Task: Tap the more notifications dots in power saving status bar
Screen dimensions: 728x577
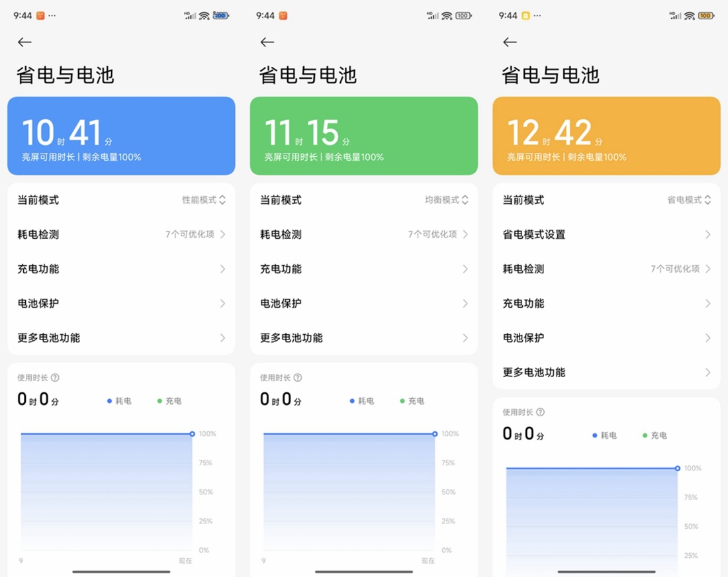Action: point(537,16)
